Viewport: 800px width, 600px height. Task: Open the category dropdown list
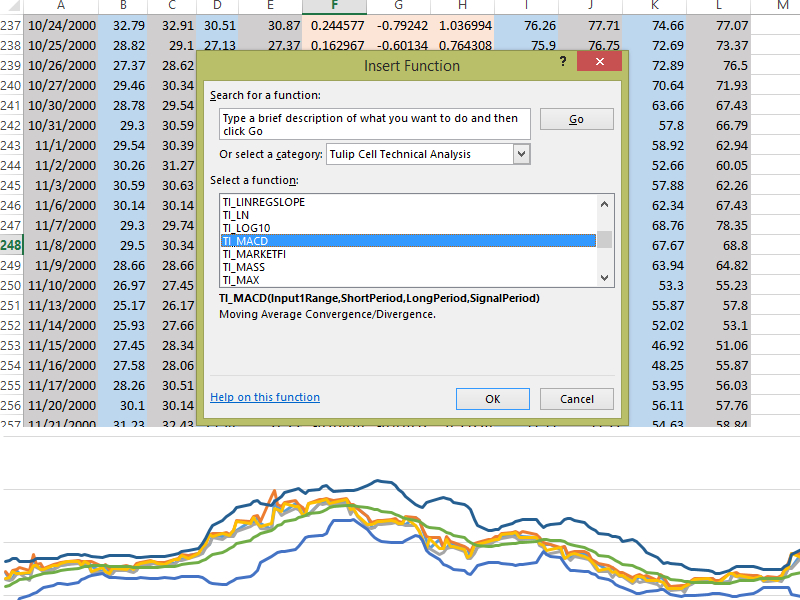click(x=520, y=154)
